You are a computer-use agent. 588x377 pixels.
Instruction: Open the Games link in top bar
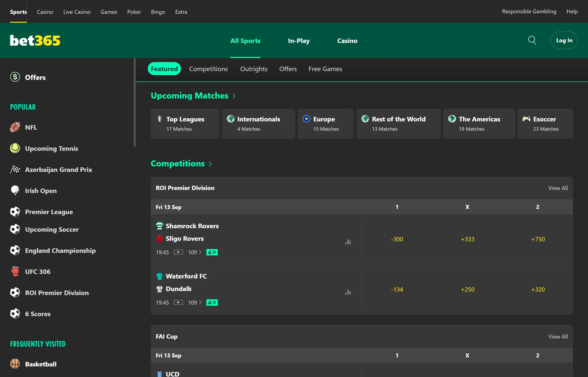click(x=109, y=12)
